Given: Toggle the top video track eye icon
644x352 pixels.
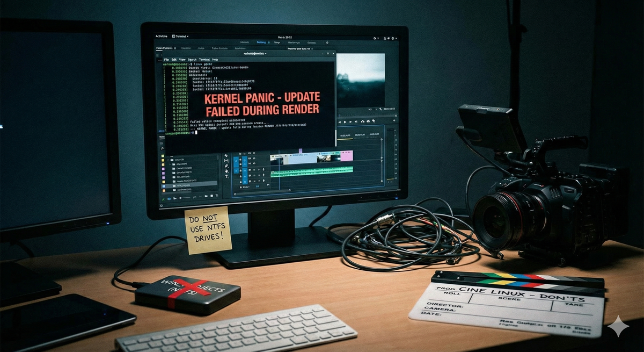Looking at the screenshot, I should pyautogui.click(x=254, y=153).
